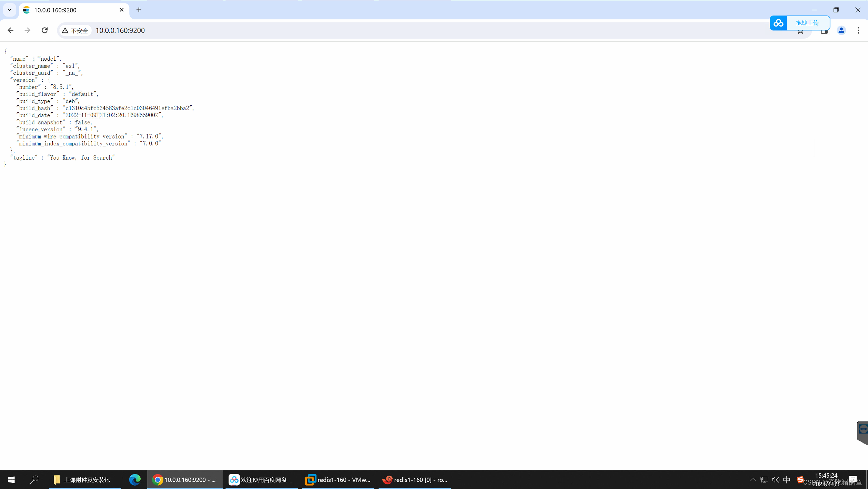This screenshot has width=868, height=489.
Task: Open Windows taskbar search
Action: [34, 479]
